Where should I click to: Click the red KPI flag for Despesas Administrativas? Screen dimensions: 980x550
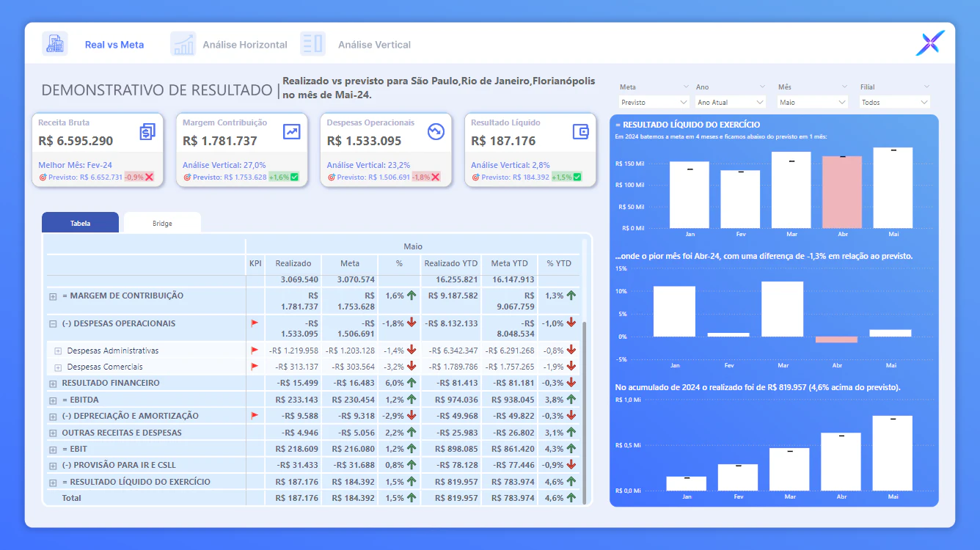coord(255,351)
